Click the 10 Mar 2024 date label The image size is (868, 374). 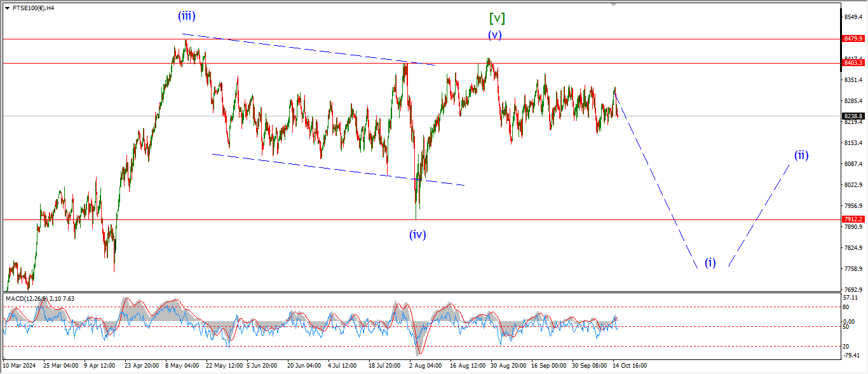pyautogui.click(x=19, y=366)
